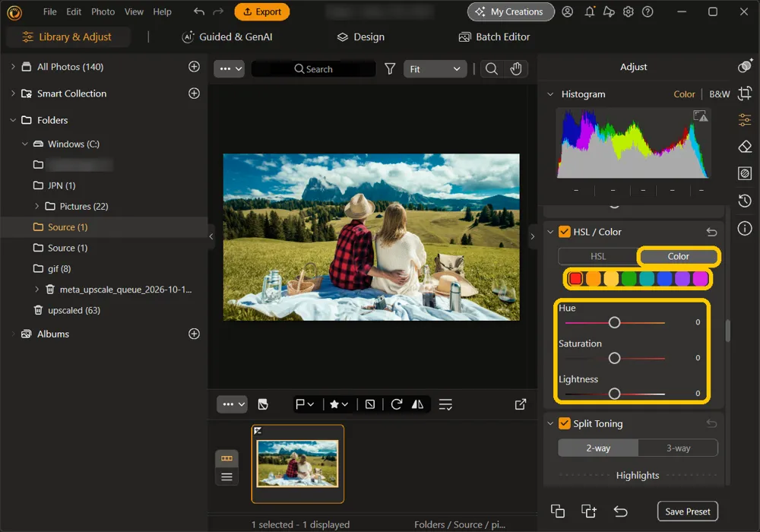Select the eraser tool in right sidebar
Image resolution: width=760 pixels, height=532 pixels.
(x=745, y=147)
